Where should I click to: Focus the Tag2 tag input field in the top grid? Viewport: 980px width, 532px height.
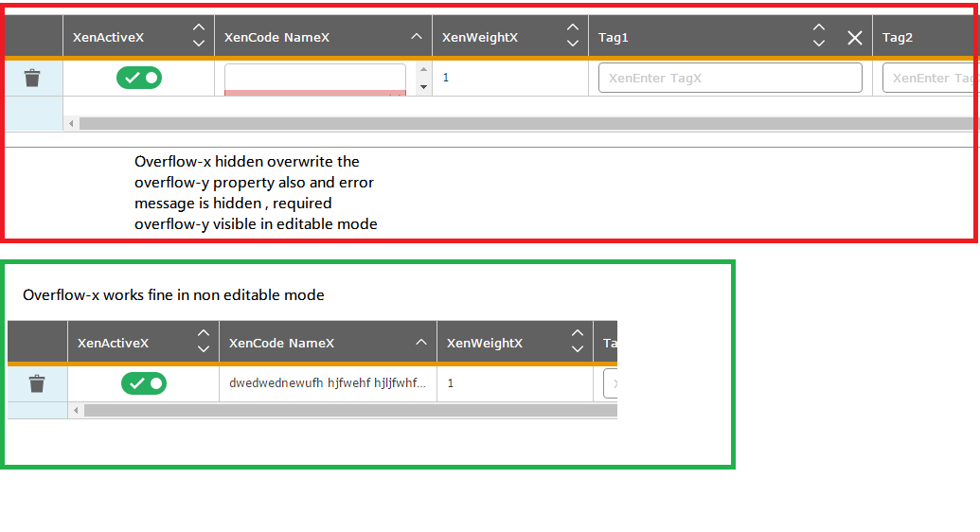930,78
